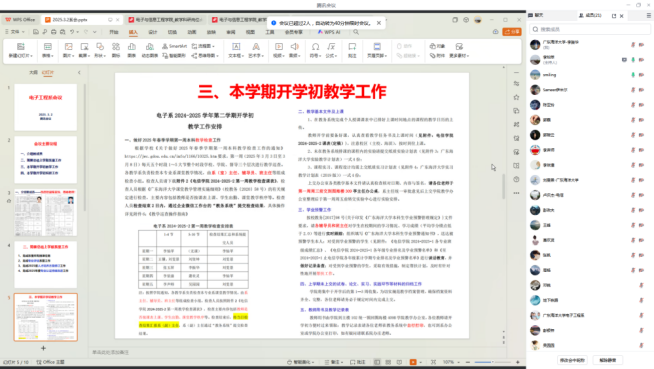
Task: Click the 批注 status bar button
Action: [358, 362]
